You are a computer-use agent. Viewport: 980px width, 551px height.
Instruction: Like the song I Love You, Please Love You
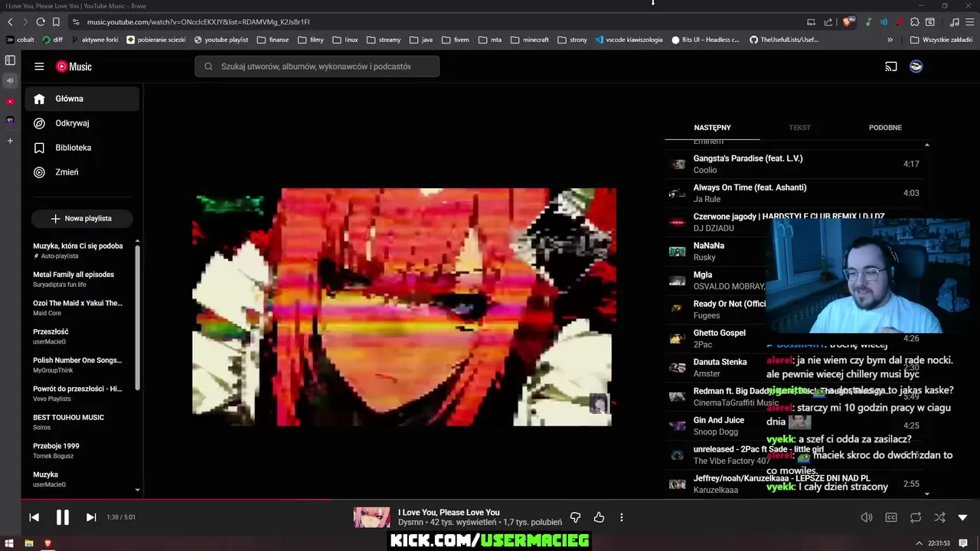[x=599, y=517]
